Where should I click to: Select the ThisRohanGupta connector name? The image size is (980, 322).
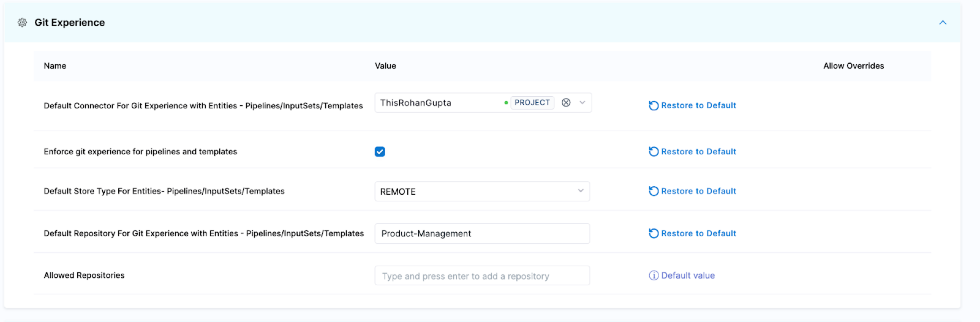click(416, 103)
